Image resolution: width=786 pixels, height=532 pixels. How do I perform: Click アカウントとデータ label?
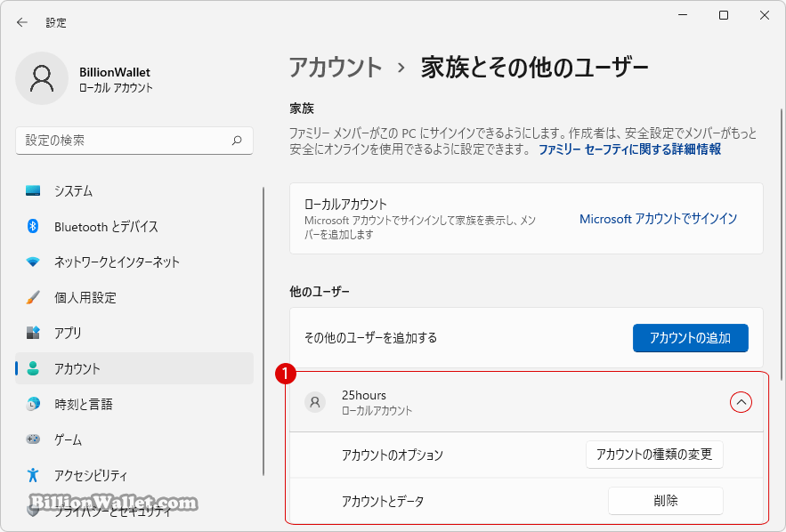pyautogui.click(x=383, y=501)
